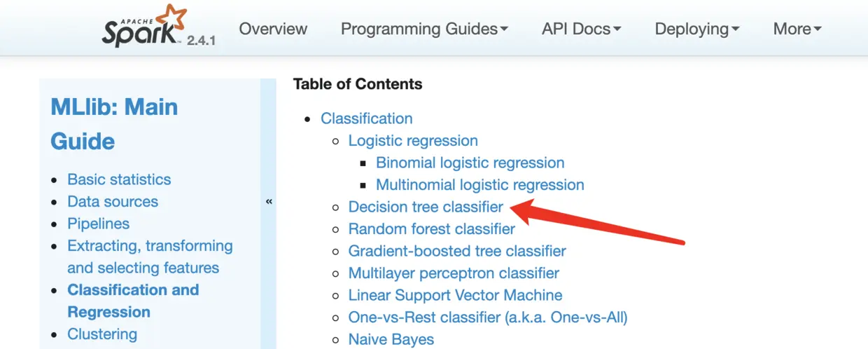Open Data sources sidebar link
Screen dimensions: 868x349
pos(113,202)
